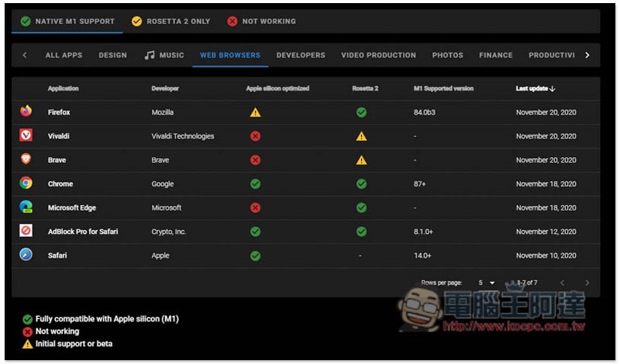
Task: Open the Developers category tab
Action: point(301,55)
